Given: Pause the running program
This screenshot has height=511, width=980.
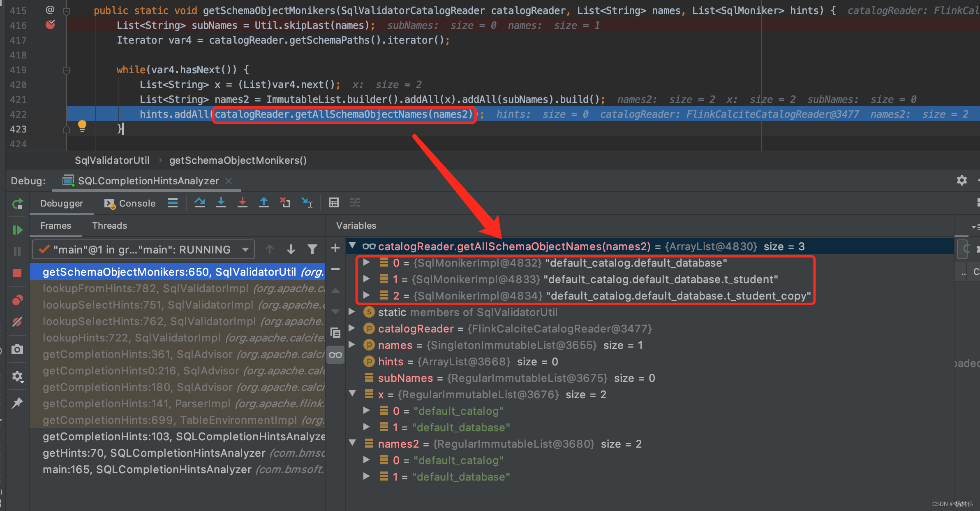Looking at the screenshot, I should tap(17, 251).
